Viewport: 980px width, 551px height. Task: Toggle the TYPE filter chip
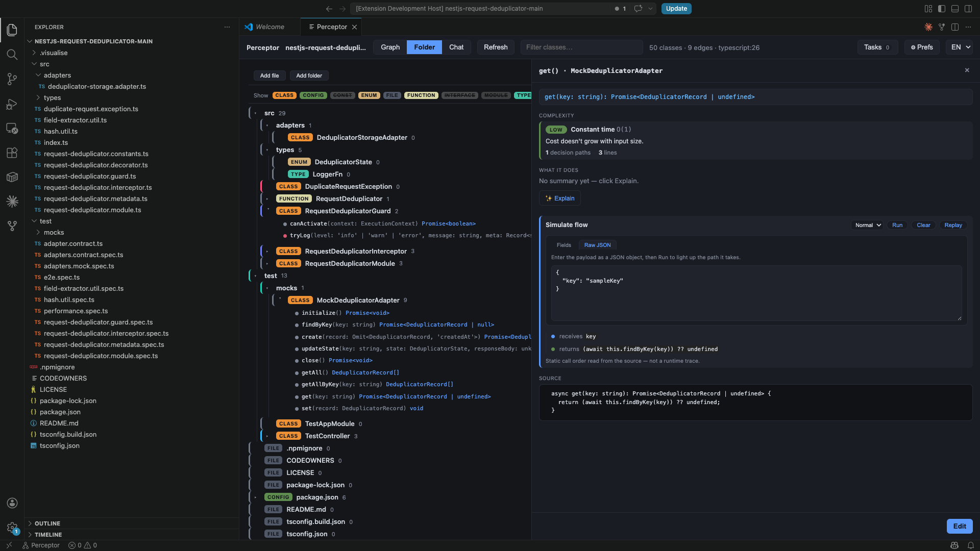point(523,95)
